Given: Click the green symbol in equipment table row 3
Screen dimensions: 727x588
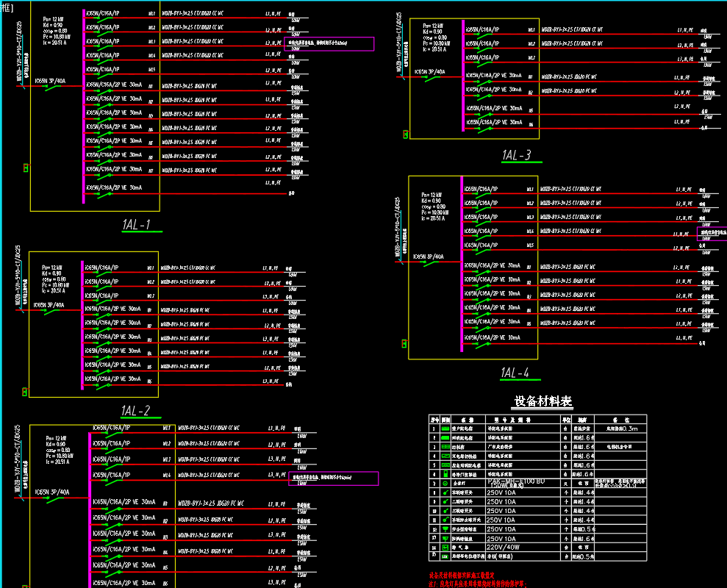Looking at the screenshot, I should (x=445, y=446).
